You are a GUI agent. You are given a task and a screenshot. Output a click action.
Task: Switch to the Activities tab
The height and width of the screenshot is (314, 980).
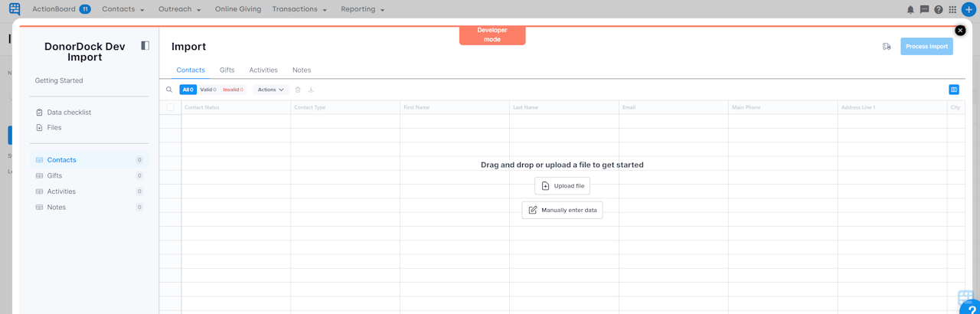coord(263,70)
